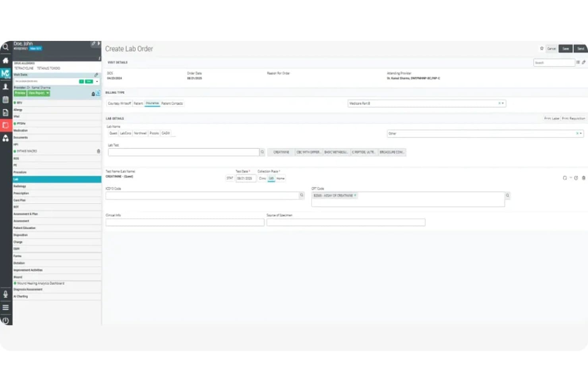Choose Home as collection place
This screenshot has height=392, width=588.
click(280, 178)
